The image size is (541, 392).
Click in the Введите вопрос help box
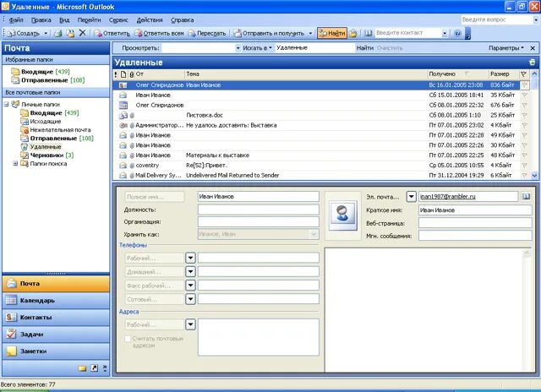496,19
